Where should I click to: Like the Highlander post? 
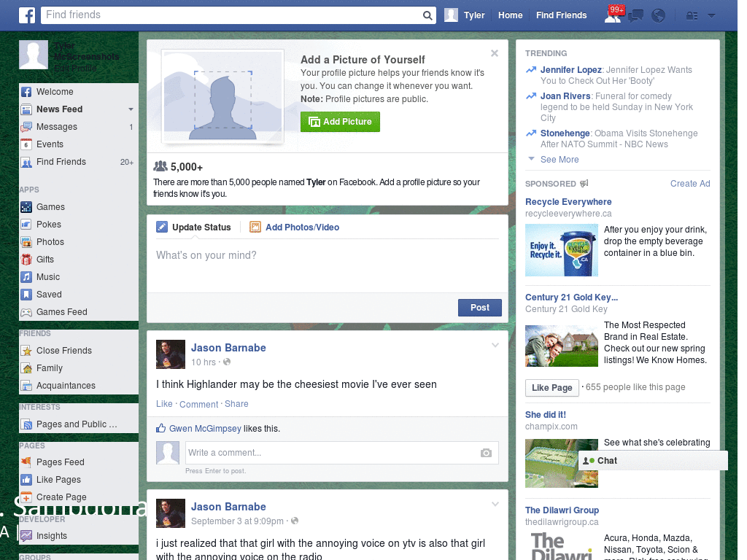[164, 404]
